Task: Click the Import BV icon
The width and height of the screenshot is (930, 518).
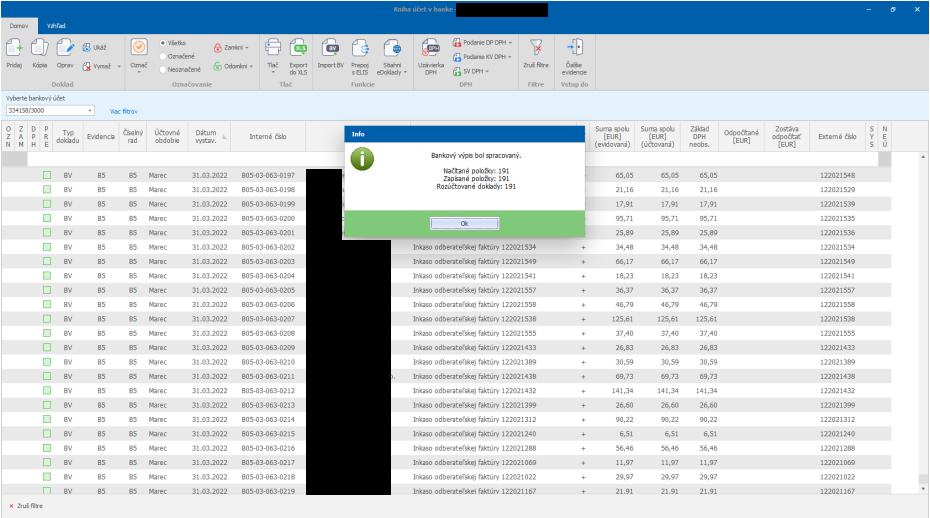Action: pyautogui.click(x=330, y=48)
